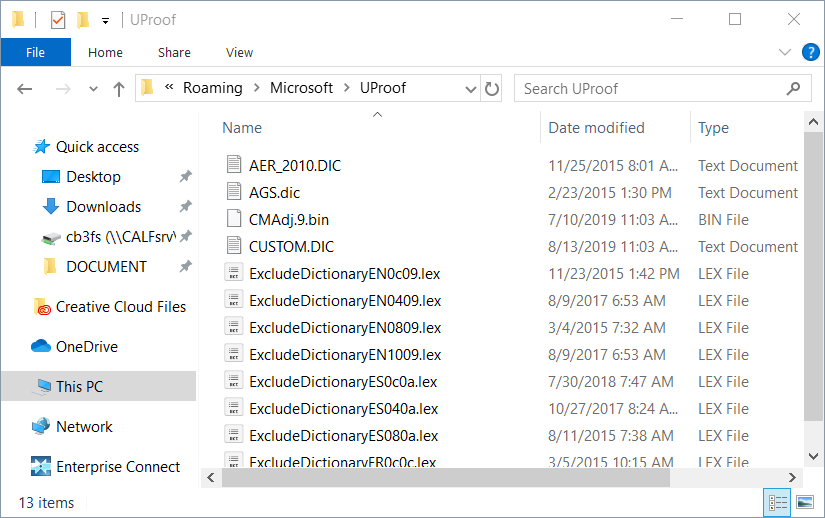Select ExcludeDictionaryEN0409.lex
Image resolution: width=825 pixels, height=518 pixels.
click(345, 300)
